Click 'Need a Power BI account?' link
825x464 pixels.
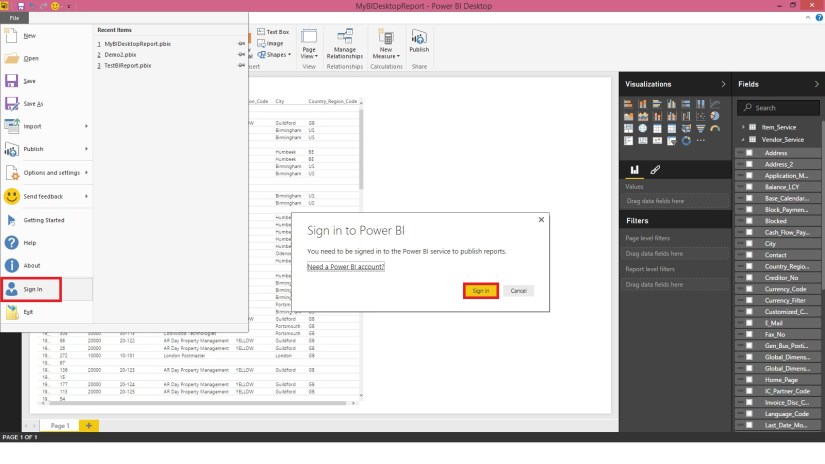click(346, 267)
